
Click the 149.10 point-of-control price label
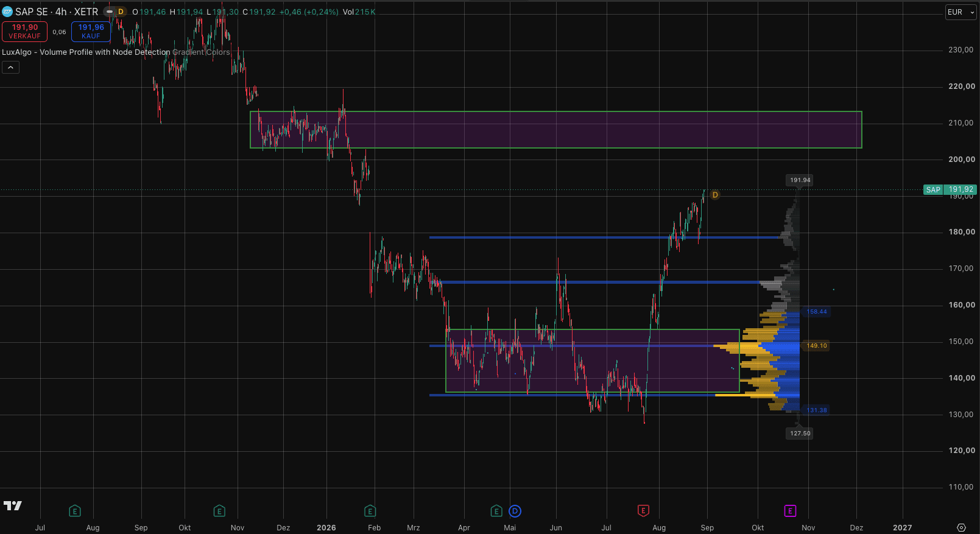(817, 346)
